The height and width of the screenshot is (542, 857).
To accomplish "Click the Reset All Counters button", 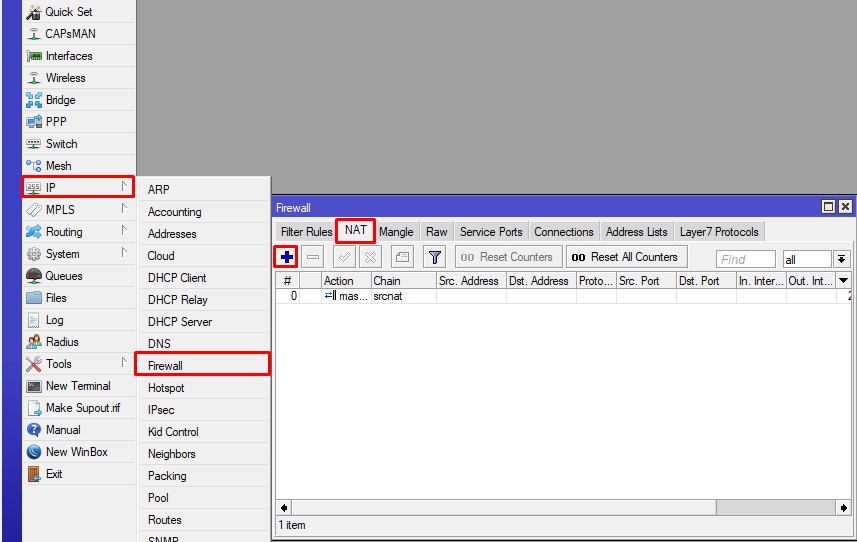I will click(x=626, y=257).
